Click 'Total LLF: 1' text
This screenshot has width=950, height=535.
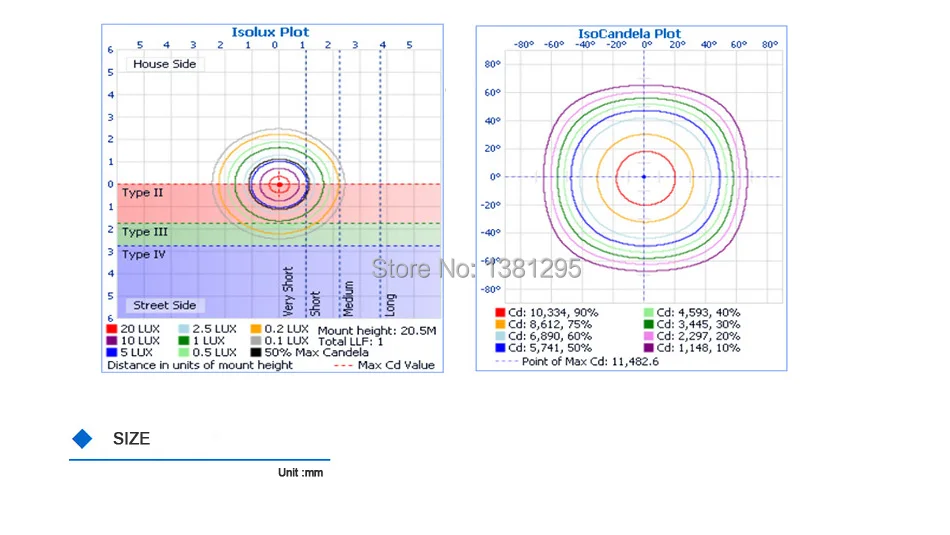point(351,342)
